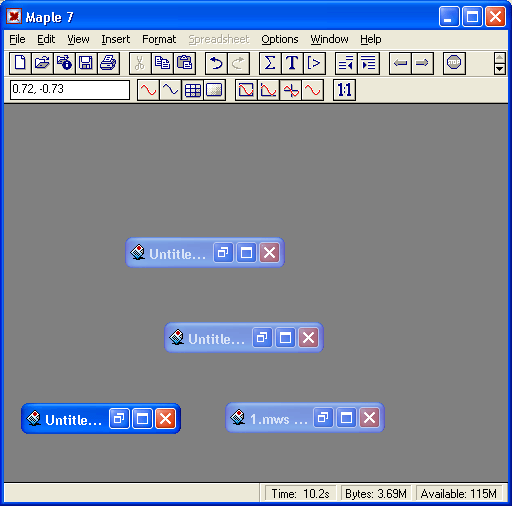The width and height of the screenshot is (512, 506).
Task: Insert text using the T icon
Action: point(292,63)
